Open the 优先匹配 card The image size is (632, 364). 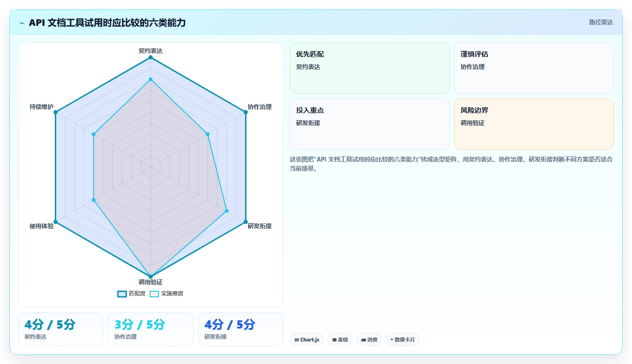[x=369, y=68]
